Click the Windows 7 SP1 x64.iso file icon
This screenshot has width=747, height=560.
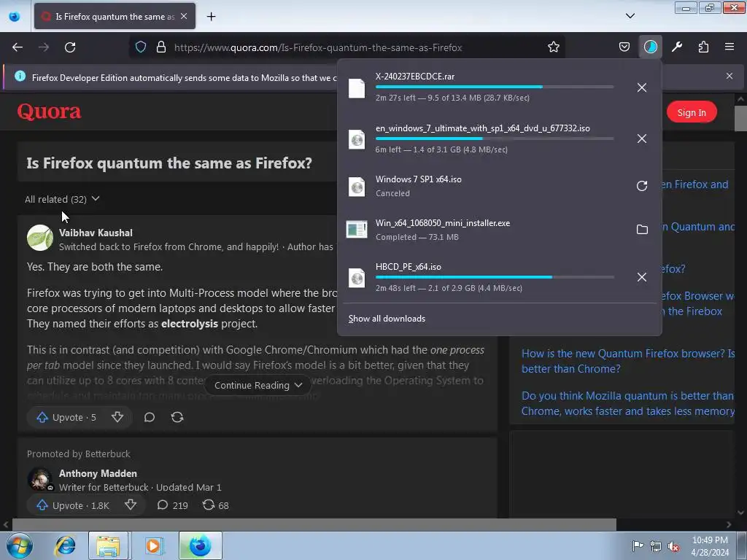pyautogui.click(x=356, y=186)
